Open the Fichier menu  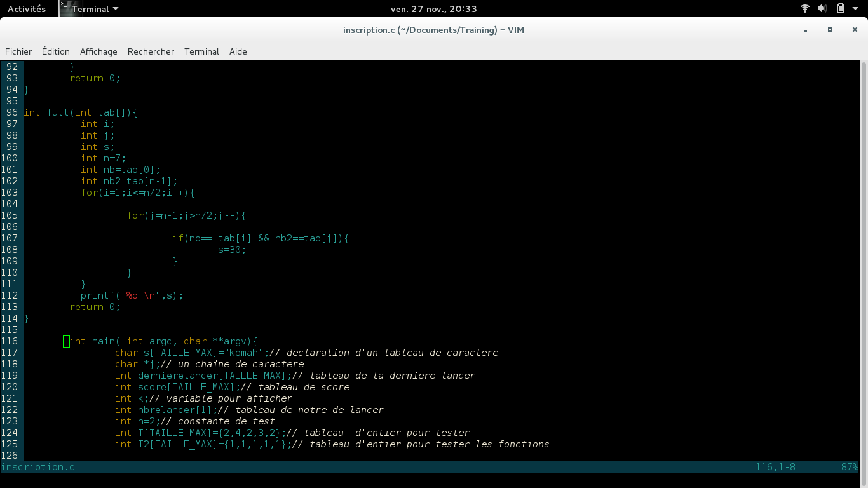[18, 51]
